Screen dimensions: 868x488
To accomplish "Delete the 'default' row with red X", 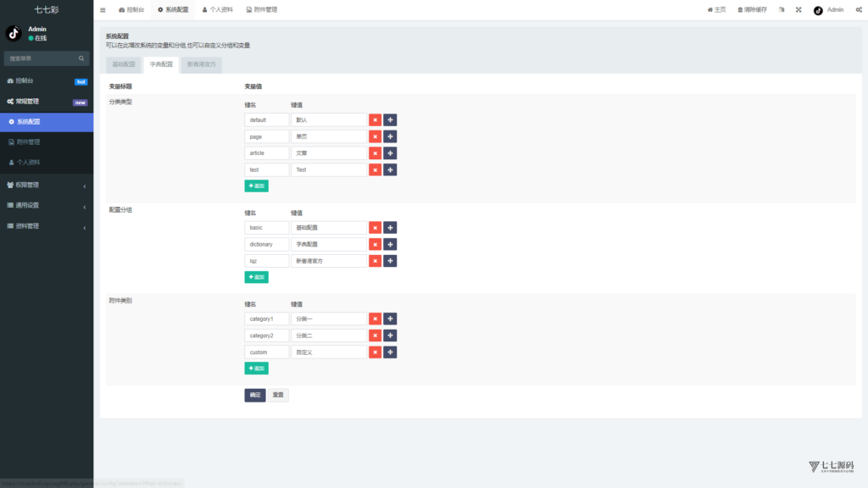I will pos(375,120).
